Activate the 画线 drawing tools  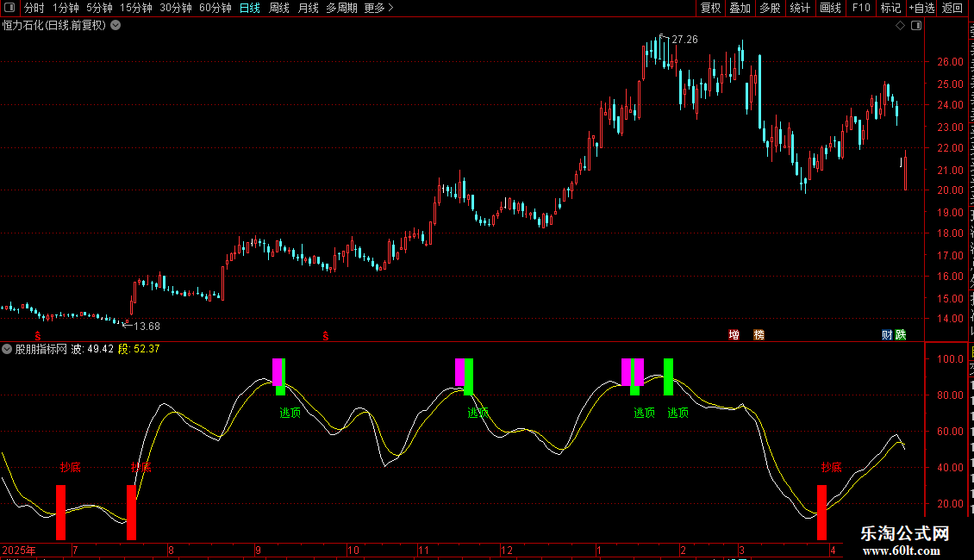point(831,8)
